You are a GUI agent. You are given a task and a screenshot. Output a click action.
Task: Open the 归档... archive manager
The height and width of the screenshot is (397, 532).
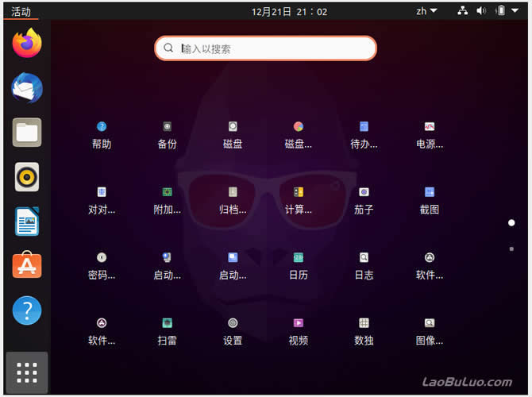click(x=233, y=201)
